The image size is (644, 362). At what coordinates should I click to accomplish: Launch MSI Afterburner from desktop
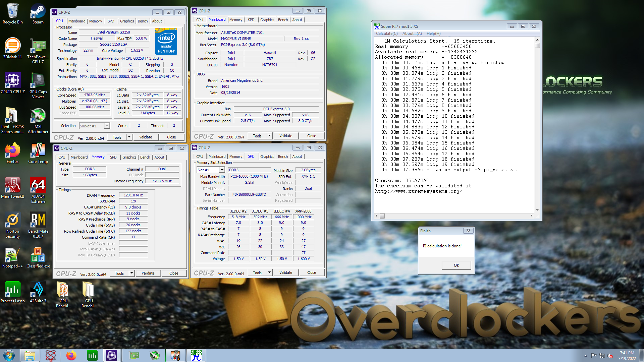point(38,121)
